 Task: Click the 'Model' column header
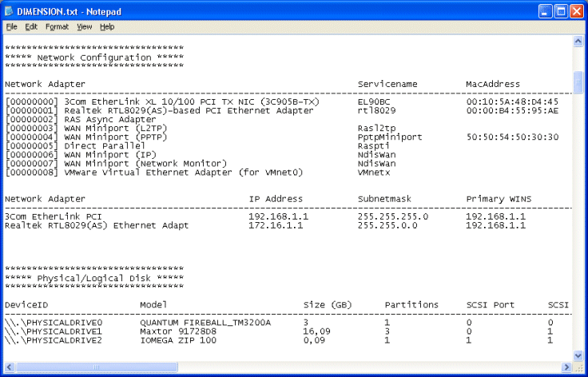click(153, 304)
